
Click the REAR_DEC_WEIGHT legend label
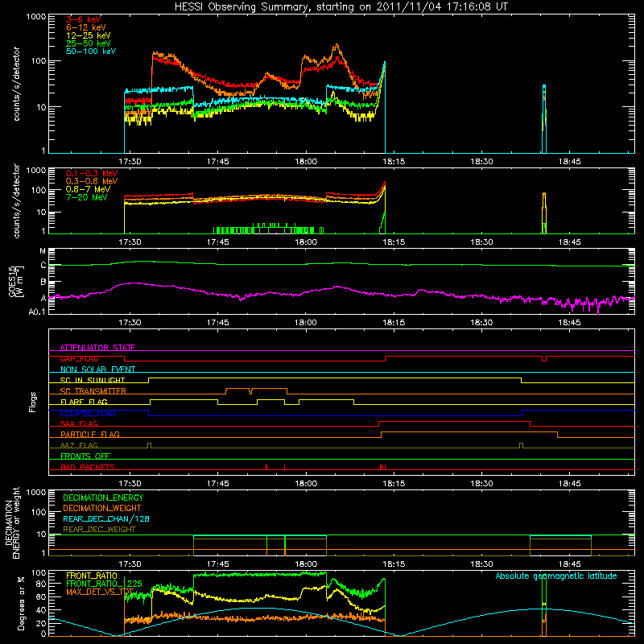[99, 530]
